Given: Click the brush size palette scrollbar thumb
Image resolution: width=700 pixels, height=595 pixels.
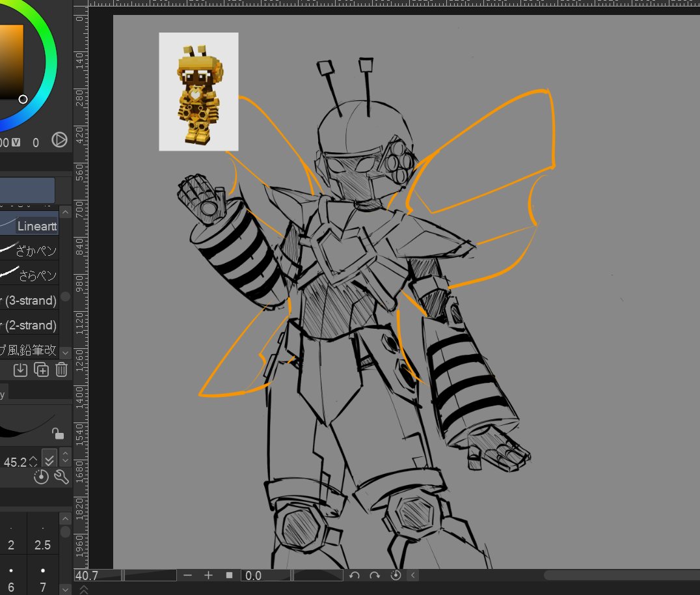Looking at the screenshot, I should point(65,532).
